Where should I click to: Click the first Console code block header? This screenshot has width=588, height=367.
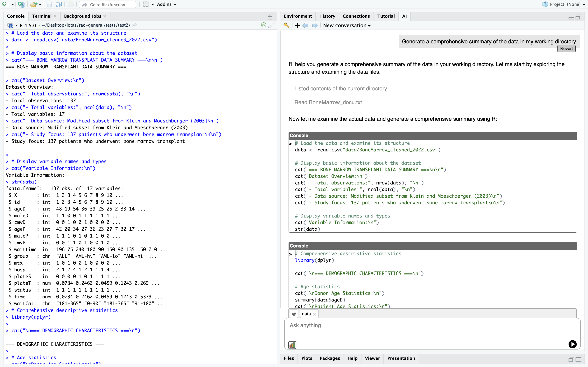[x=433, y=135]
